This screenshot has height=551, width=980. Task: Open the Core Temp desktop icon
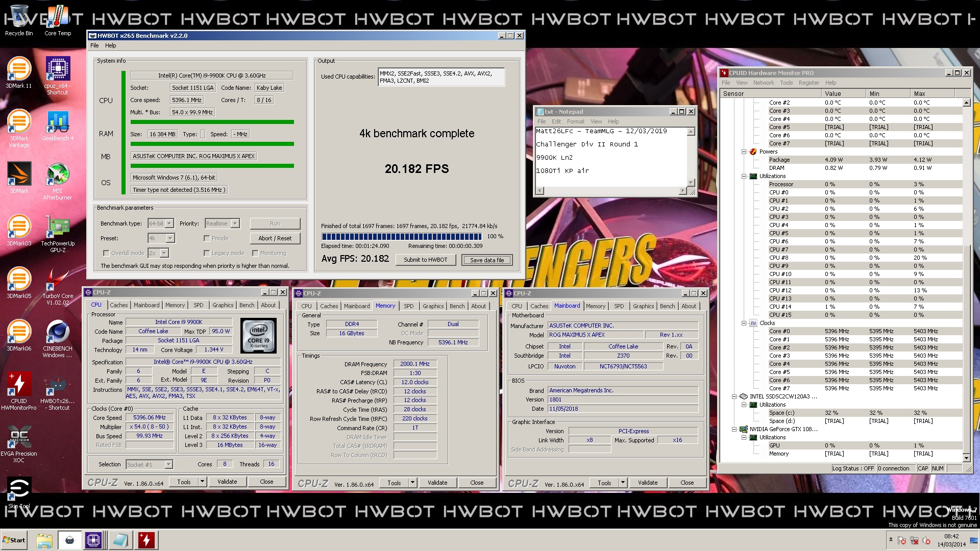pos(58,20)
